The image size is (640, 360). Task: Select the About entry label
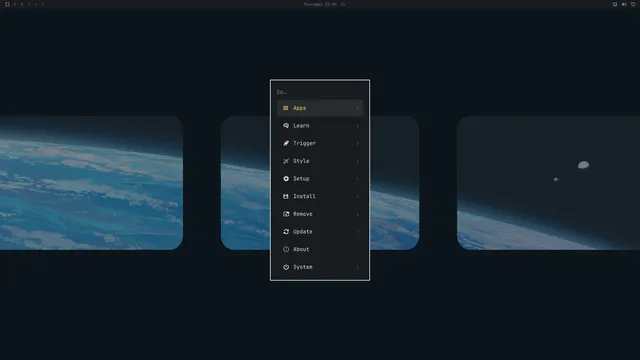coord(301,249)
